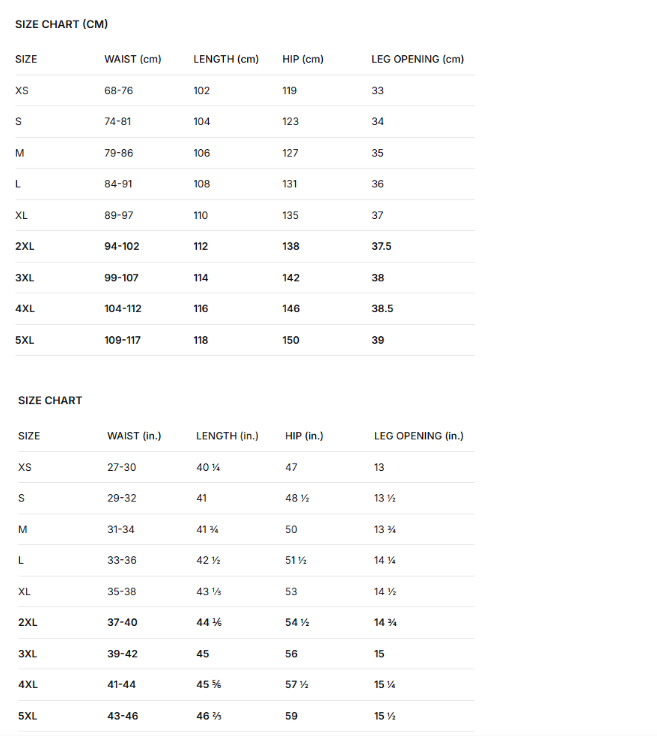Click hip value 150 for 5XL
Viewport: 657px width, 736px height.
pyautogui.click(x=291, y=340)
